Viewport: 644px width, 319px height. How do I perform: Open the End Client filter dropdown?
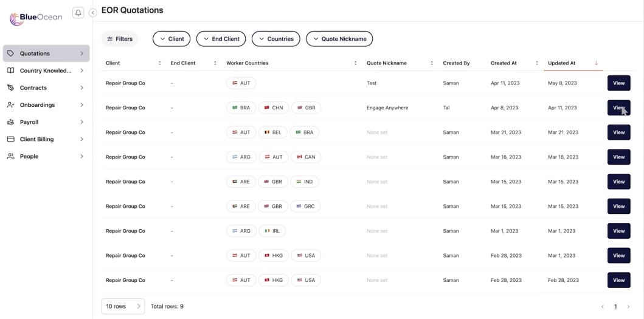[x=221, y=39]
